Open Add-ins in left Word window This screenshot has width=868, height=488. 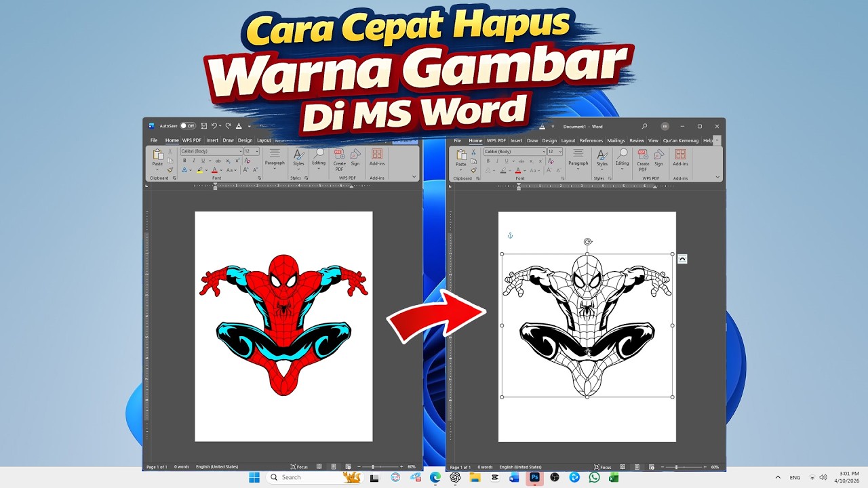point(377,158)
